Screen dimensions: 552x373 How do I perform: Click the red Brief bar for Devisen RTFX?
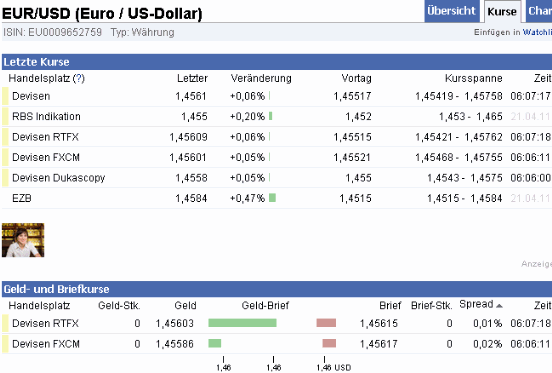point(326,323)
